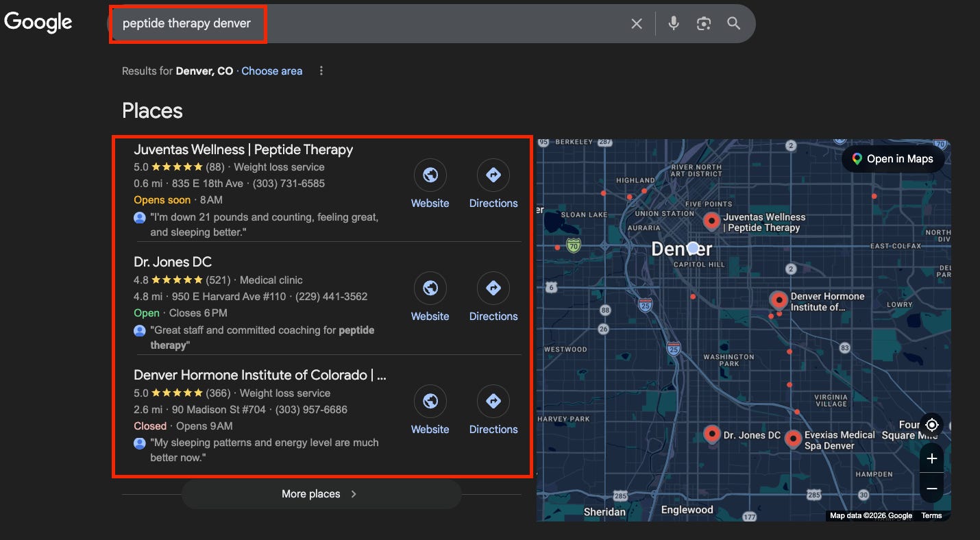The height and width of the screenshot is (540, 980).
Task: Start voice search with the microphone icon
Action: [674, 24]
